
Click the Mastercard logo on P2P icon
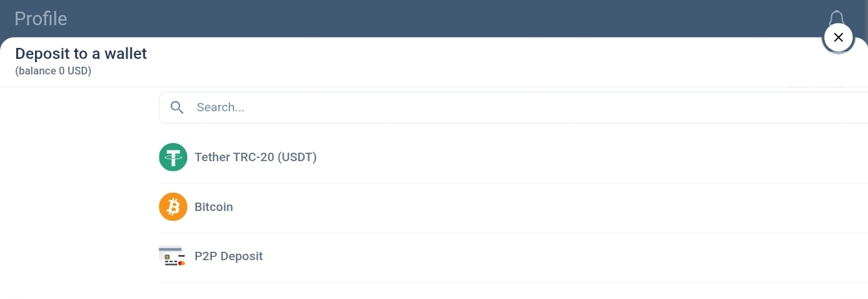click(181, 263)
